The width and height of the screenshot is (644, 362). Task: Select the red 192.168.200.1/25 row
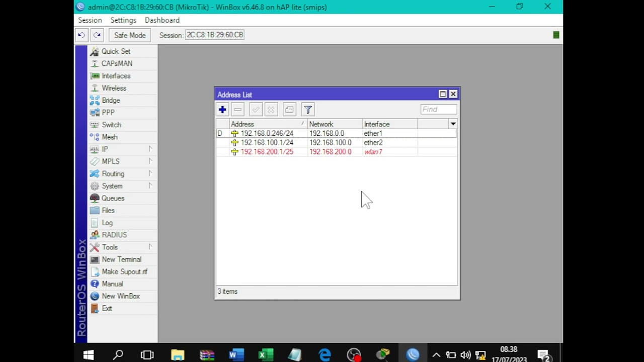(336, 152)
